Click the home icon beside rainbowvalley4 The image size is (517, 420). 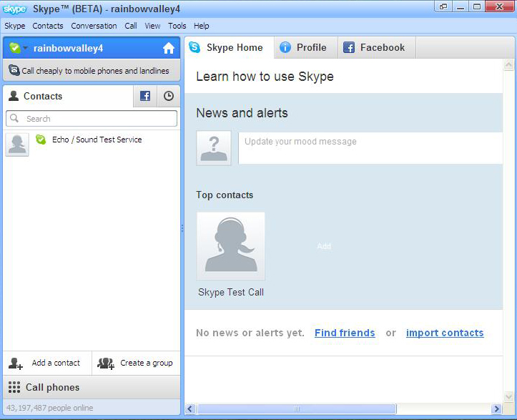pos(169,48)
